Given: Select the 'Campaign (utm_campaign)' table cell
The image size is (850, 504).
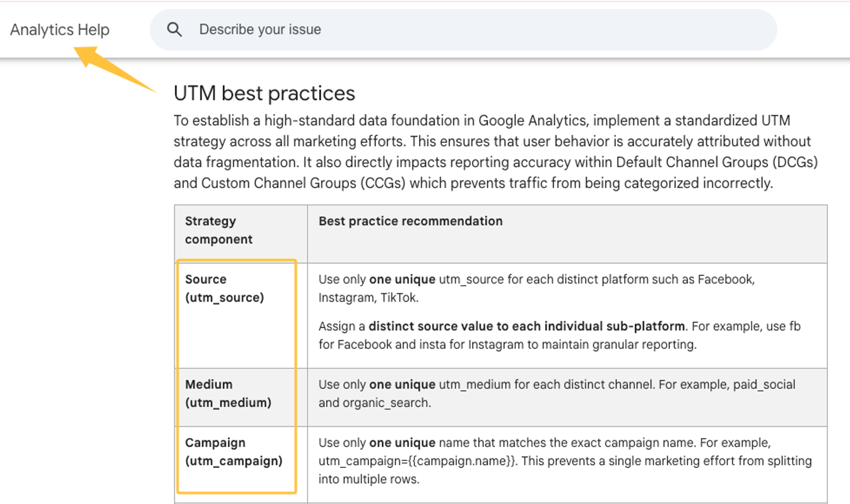Looking at the screenshot, I should click(241, 465).
